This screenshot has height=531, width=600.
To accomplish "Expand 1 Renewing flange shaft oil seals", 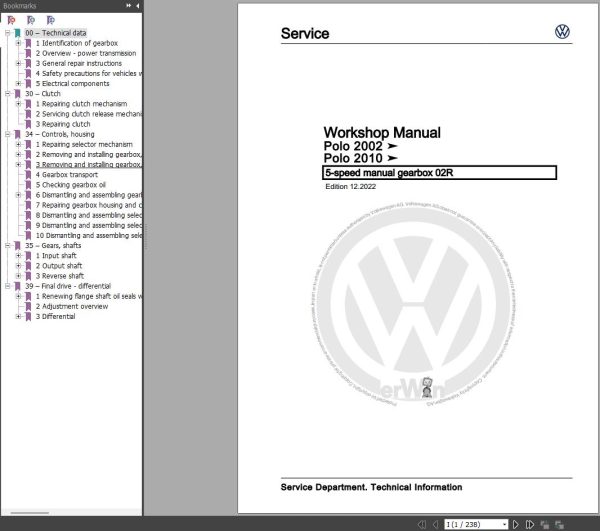I will 18,296.
